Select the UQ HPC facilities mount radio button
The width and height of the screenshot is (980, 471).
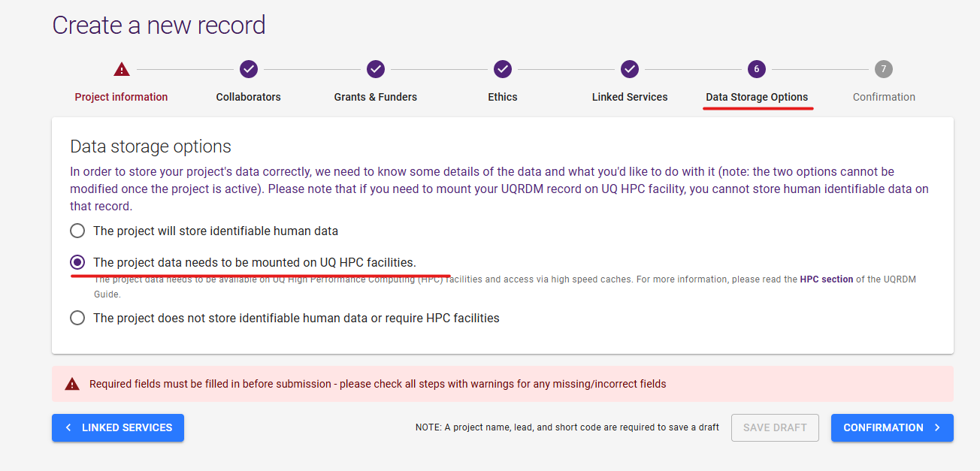point(77,262)
